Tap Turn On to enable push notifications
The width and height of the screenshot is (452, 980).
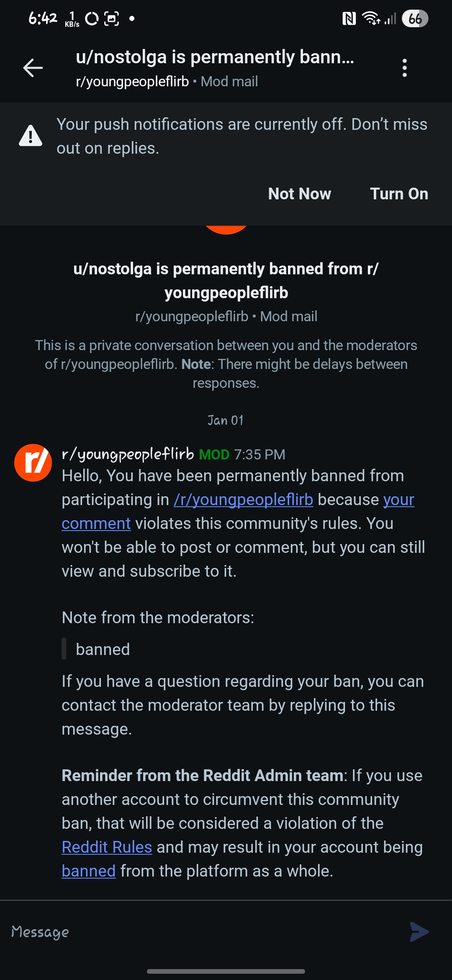coord(399,194)
